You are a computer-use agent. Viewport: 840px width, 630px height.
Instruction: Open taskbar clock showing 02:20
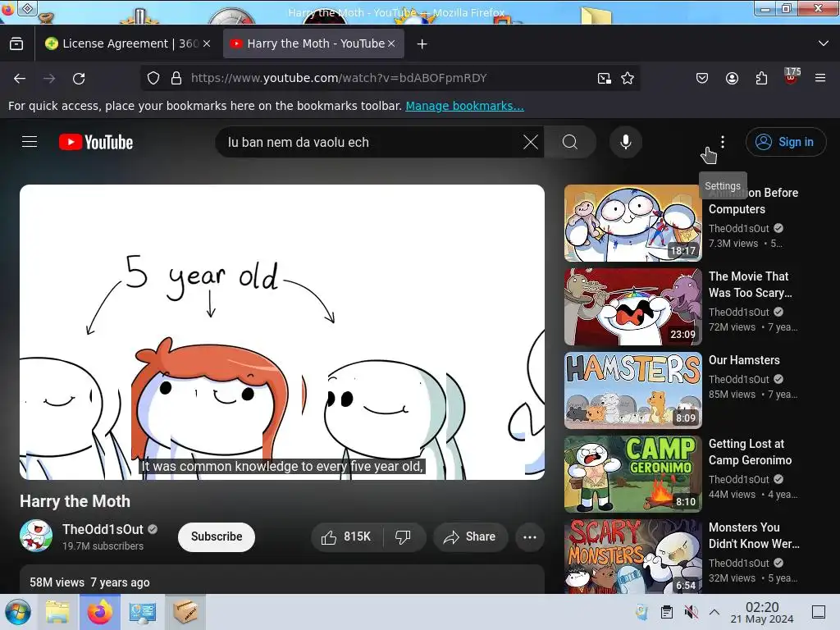coord(762,612)
